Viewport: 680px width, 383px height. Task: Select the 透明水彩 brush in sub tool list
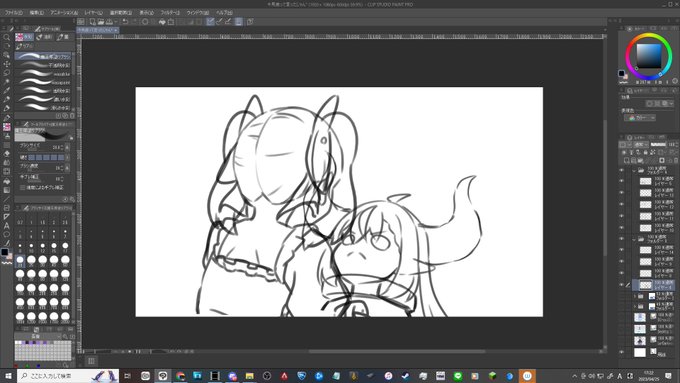pos(42,91)
